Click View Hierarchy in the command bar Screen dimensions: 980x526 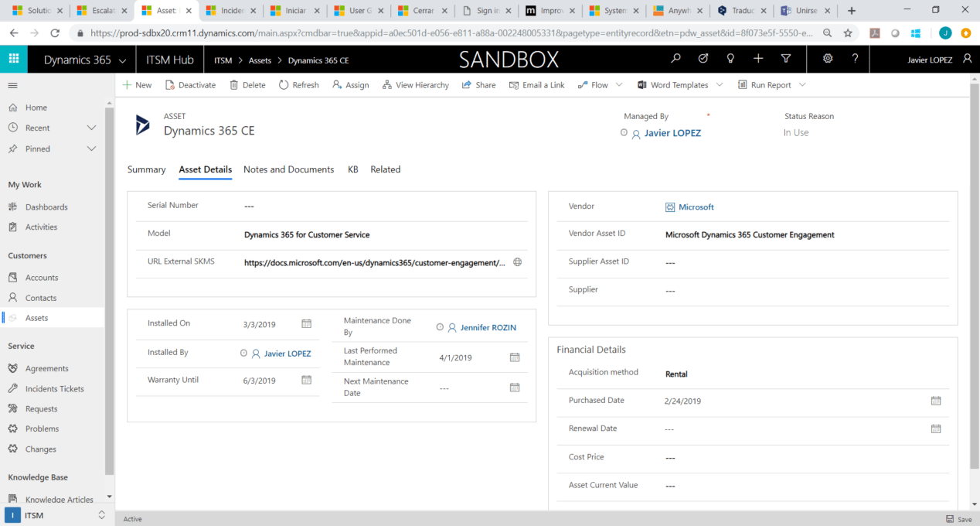click(416, 85)
